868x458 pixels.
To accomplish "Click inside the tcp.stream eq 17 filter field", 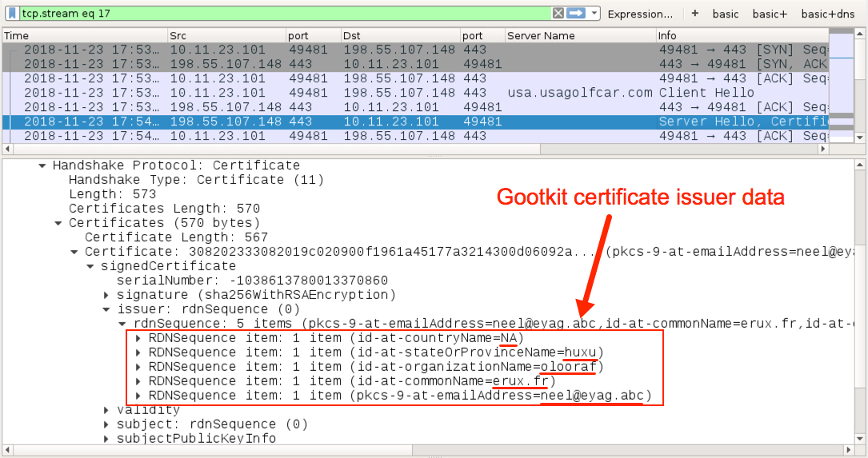I will tap(285, 14).
